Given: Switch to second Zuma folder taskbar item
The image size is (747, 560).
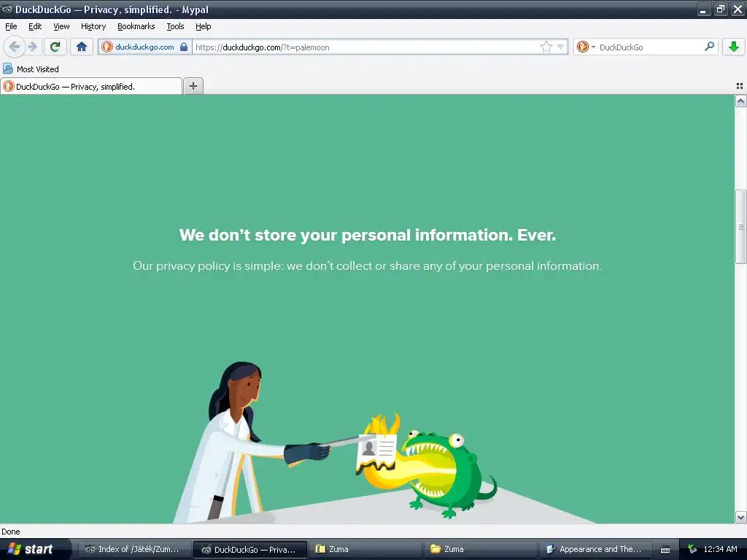Looking at the screenshot, I should click(x=480, y=549).
